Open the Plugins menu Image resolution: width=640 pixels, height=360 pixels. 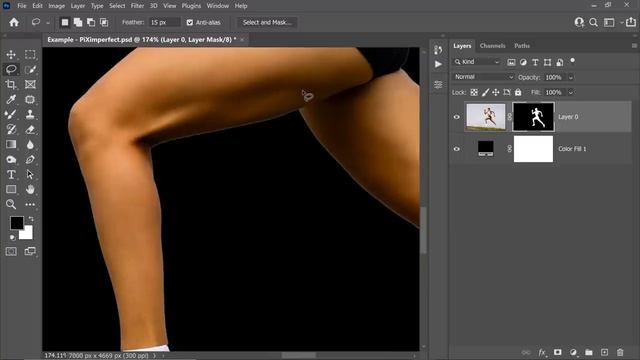pos(191,6)
